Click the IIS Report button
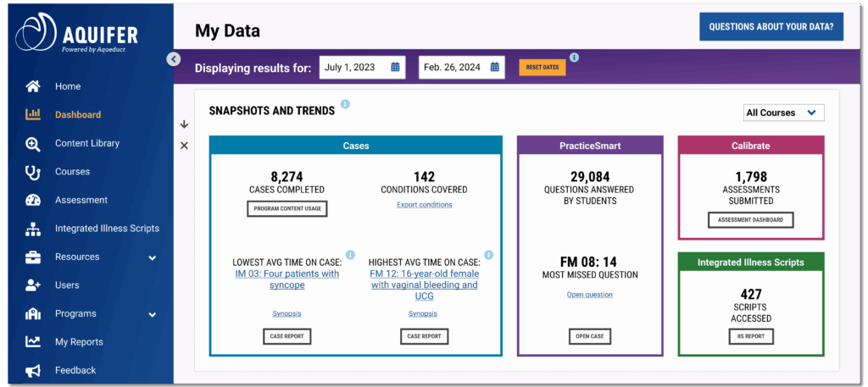Screen dimensions: 868x387 (751, 336)
